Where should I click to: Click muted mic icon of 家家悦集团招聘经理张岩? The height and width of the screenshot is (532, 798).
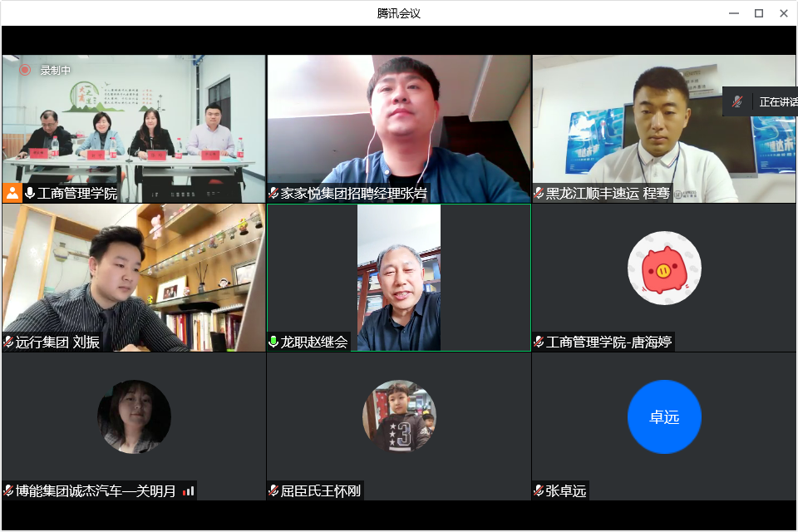(x=273, y=194)
